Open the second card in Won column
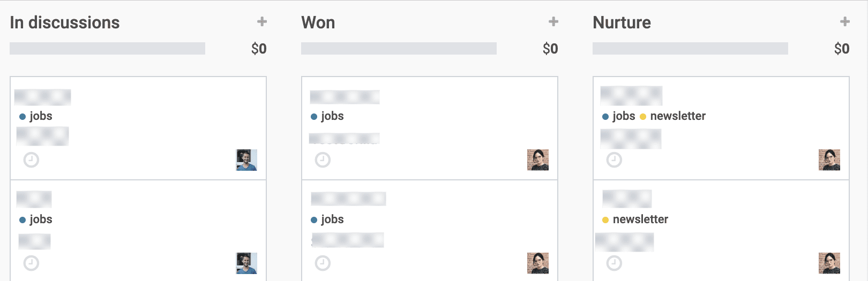 (430, 230)
